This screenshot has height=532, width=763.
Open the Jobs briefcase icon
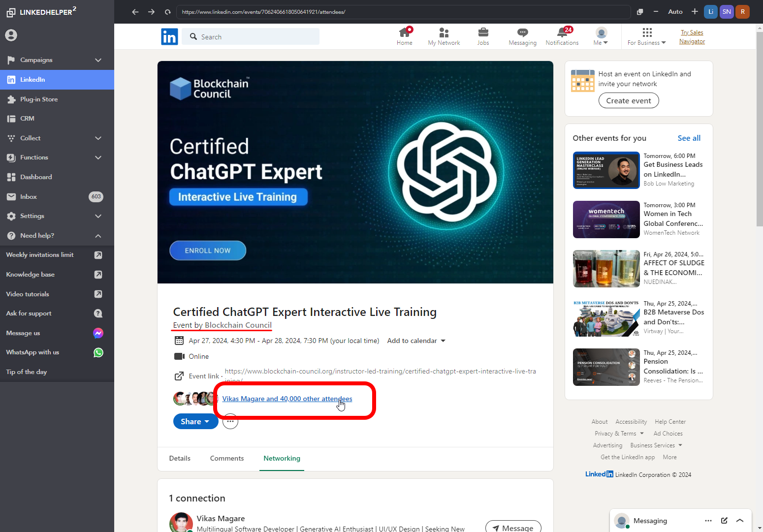[x=483, y=33]
